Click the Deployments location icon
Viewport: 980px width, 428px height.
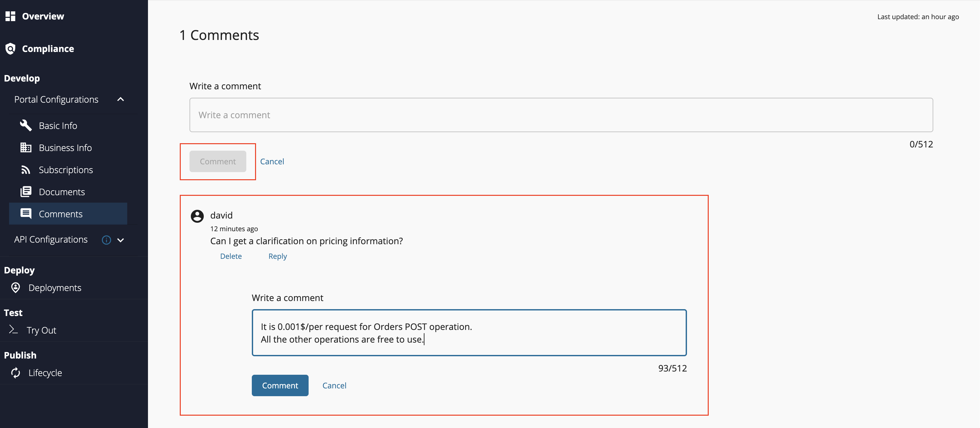tap(16, 287)
